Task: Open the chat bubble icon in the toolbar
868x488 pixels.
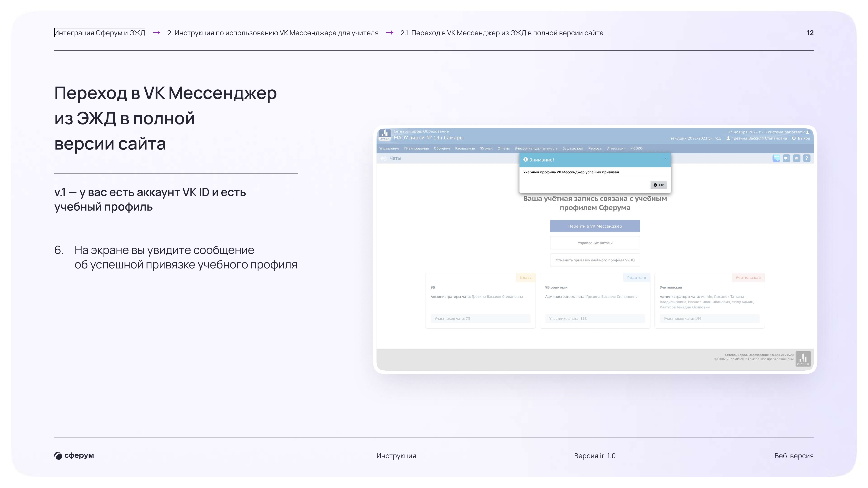Action: [x=776, y=158]
